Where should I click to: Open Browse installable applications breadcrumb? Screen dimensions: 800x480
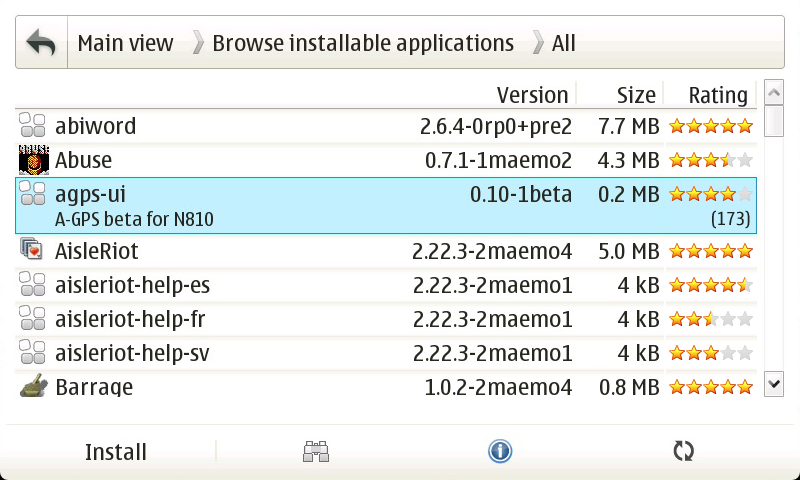click(x=363, y=43)
